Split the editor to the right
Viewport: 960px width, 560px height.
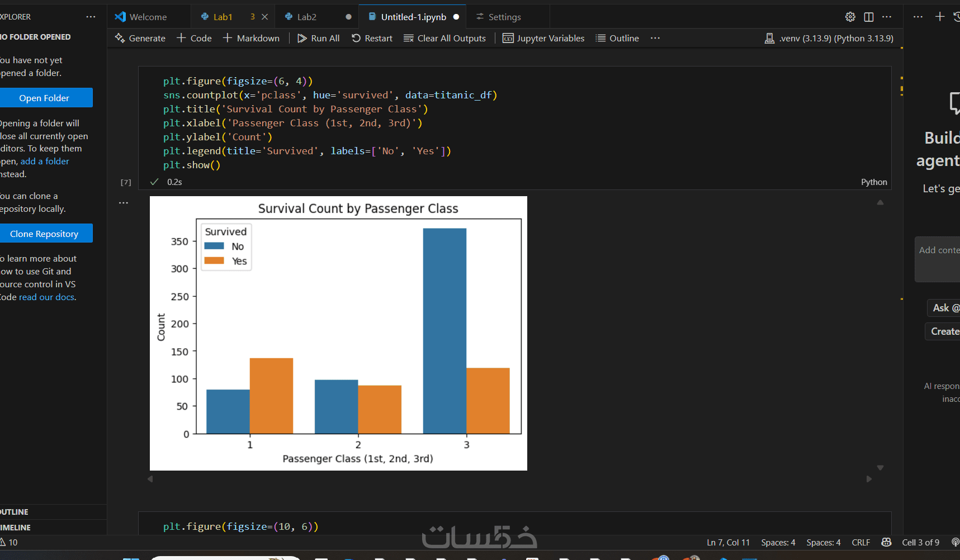(x=869, y=17)
